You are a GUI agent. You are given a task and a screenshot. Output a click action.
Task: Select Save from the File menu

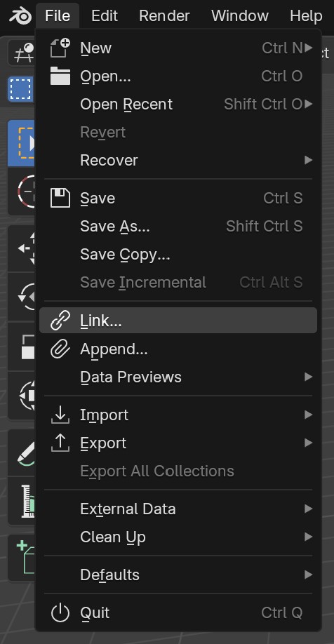pos(178,198)
